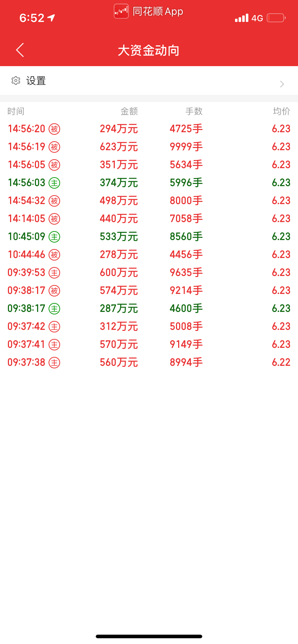Screen dimensions: 298x644
Task: Tap the 被 badge beside 14:14:05
Action: click(54, 219)
